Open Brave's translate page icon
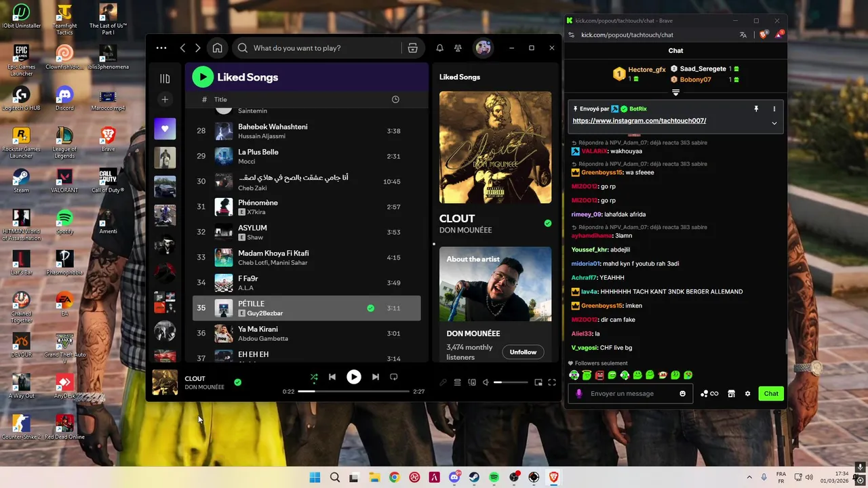This screenshot has width=868, height=488. (x=743, y=35)
